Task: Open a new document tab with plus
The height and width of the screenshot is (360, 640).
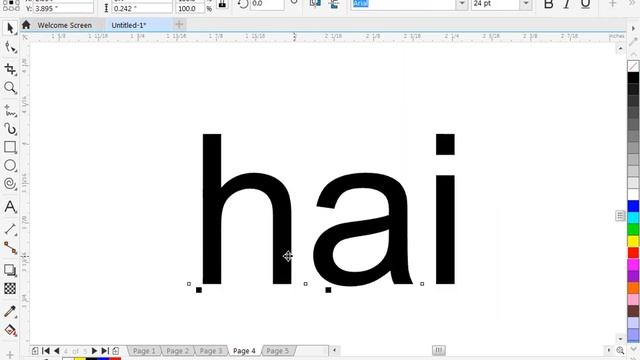Action: point(179,25)
